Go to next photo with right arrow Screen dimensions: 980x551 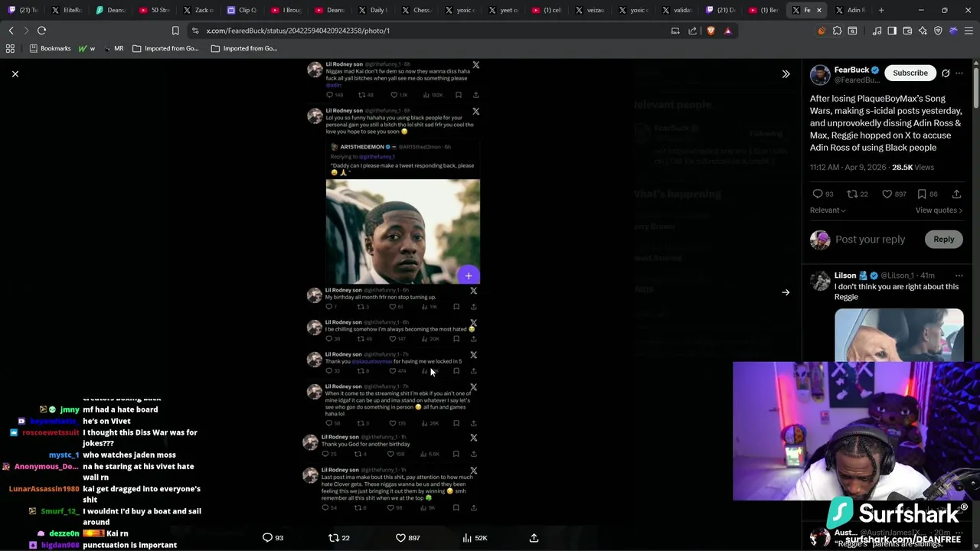(786, 292)
